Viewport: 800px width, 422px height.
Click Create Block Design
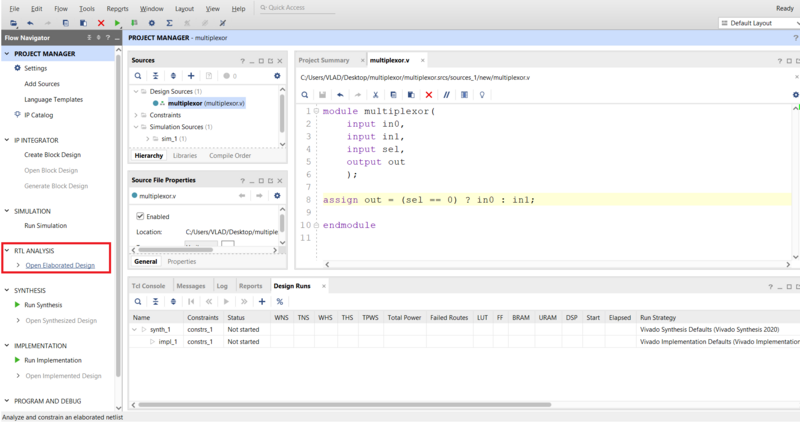pos(53,155)
